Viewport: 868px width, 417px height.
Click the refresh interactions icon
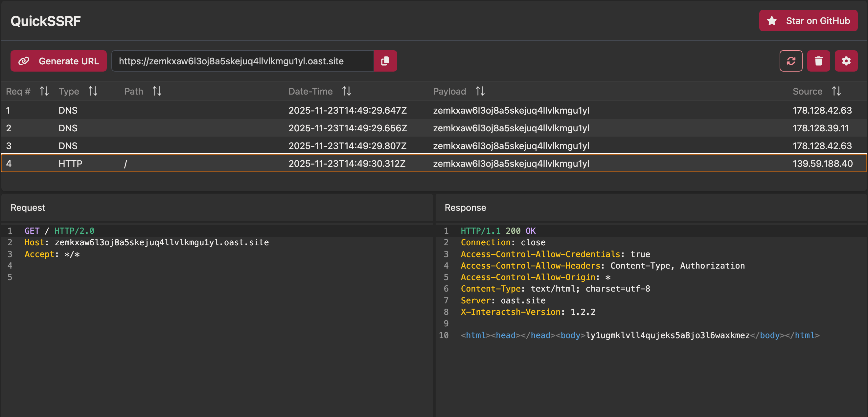[x=790, y=61]
